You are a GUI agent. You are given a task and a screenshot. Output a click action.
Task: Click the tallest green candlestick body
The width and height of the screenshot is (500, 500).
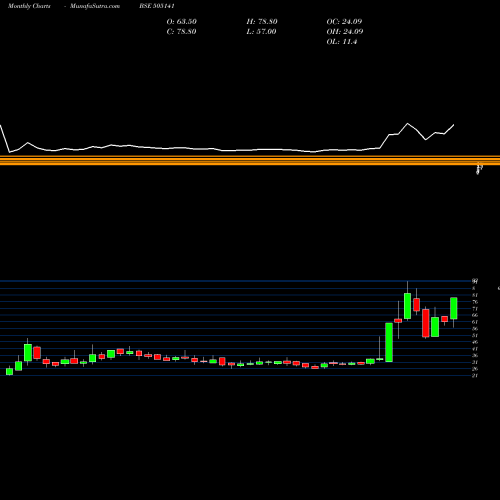pos(389,342)
